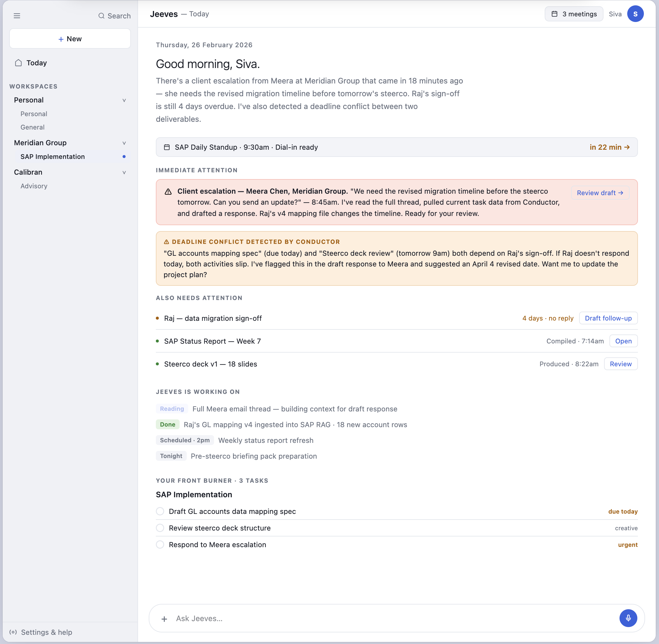Image resolution: width=659 pixels, height=644 pixels.
Task: Click the Today home icon
Action: point(19,63)
